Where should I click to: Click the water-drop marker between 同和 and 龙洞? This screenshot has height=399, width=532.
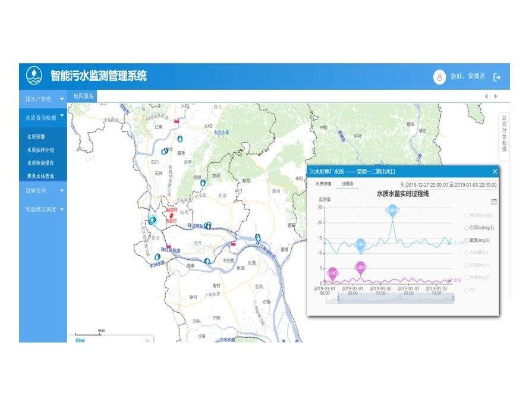pyautogui.click(x=203, y=183)
